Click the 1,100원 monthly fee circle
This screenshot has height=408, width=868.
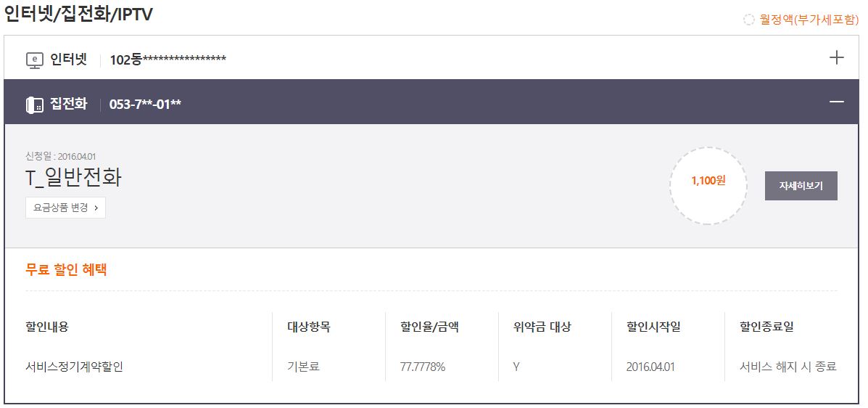coord(708,181)
